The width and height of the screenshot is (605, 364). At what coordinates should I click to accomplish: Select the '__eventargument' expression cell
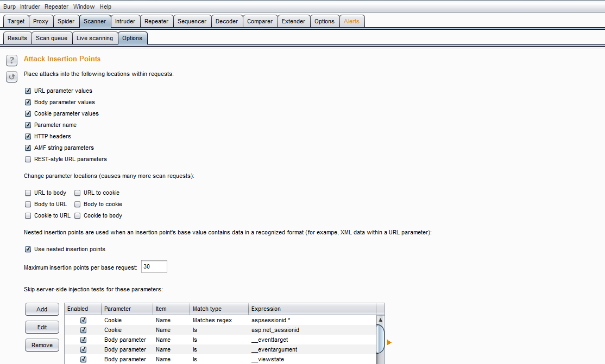[x=312, y=350]
